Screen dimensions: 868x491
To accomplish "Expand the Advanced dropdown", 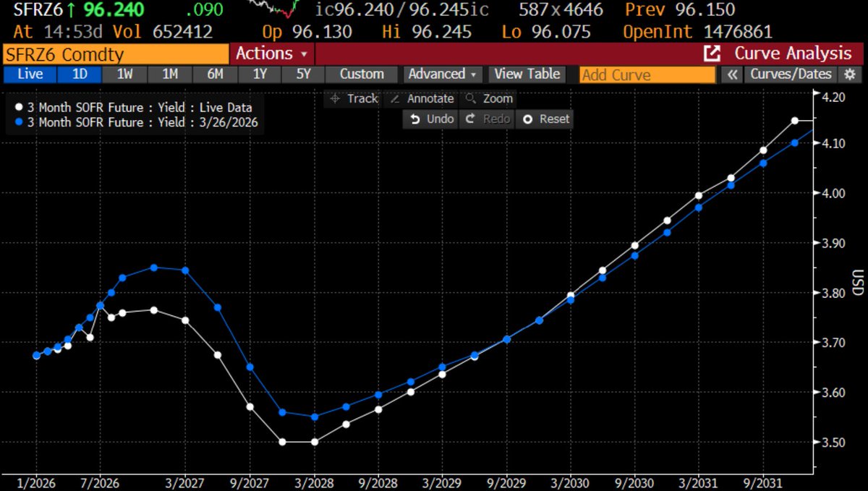I will click(443, 74).
